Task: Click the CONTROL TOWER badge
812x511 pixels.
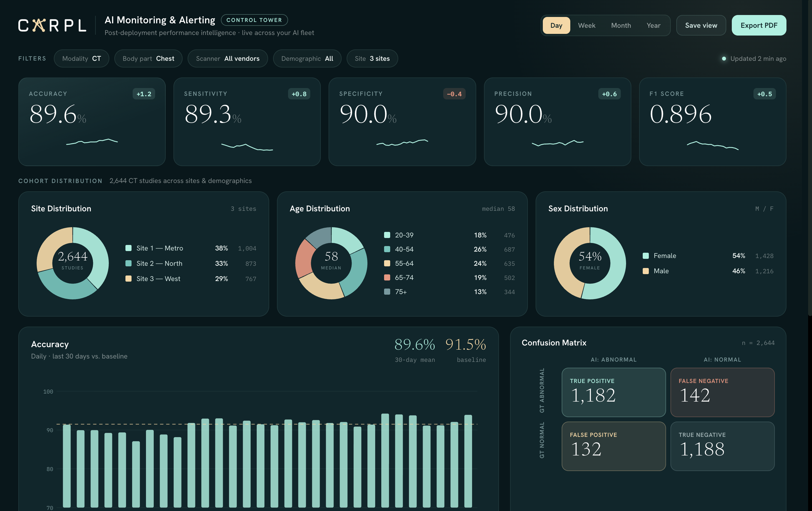Action: click(x=254, y=20)
